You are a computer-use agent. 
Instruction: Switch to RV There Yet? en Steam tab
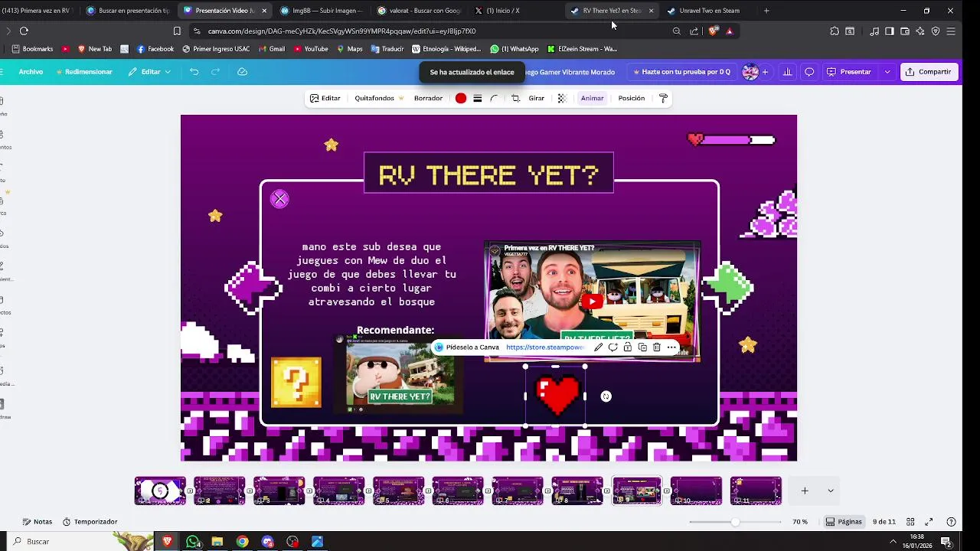click(x=611, y=11)
